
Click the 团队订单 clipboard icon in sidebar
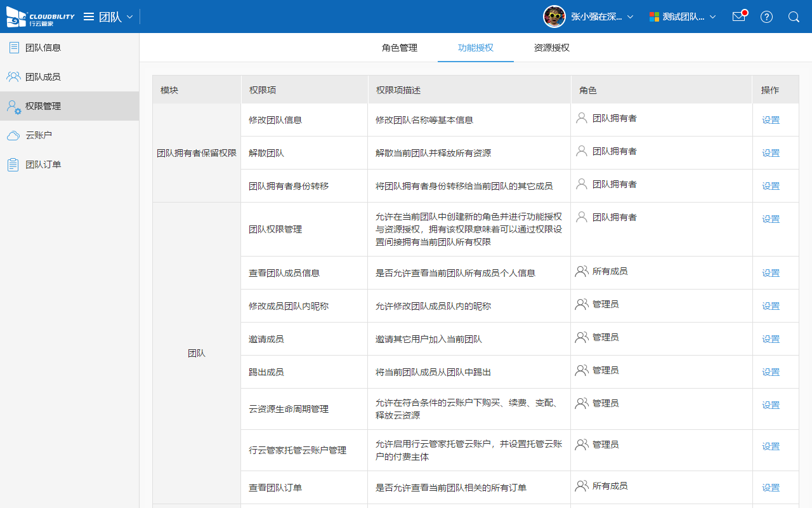click(13, 164)
